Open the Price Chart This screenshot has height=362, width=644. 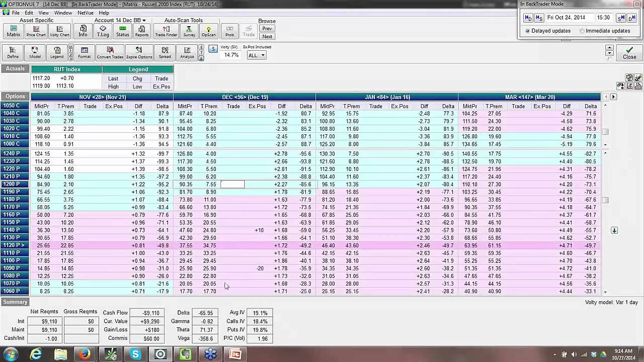coord(36,31)
